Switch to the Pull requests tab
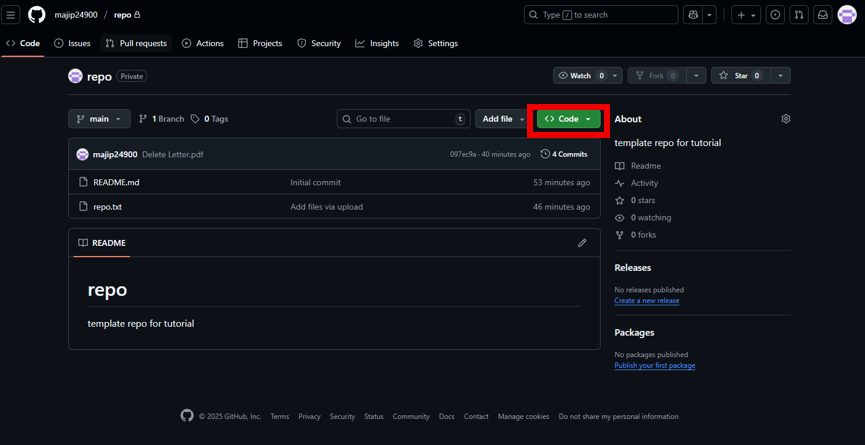865x445 pixels. coord(136,43)
